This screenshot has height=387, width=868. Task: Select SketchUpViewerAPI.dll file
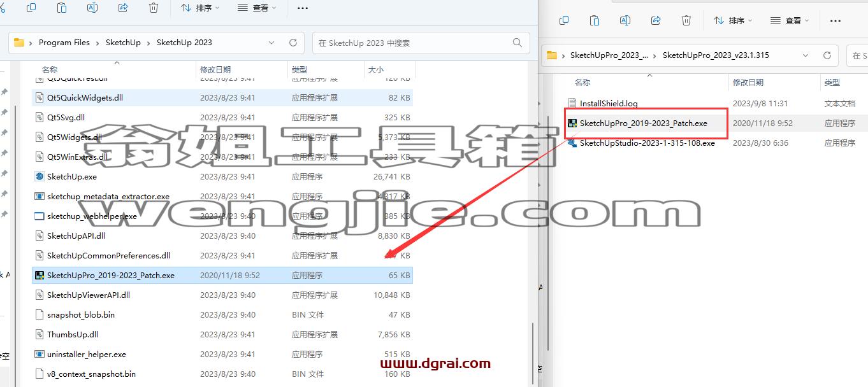click(222, 295)
